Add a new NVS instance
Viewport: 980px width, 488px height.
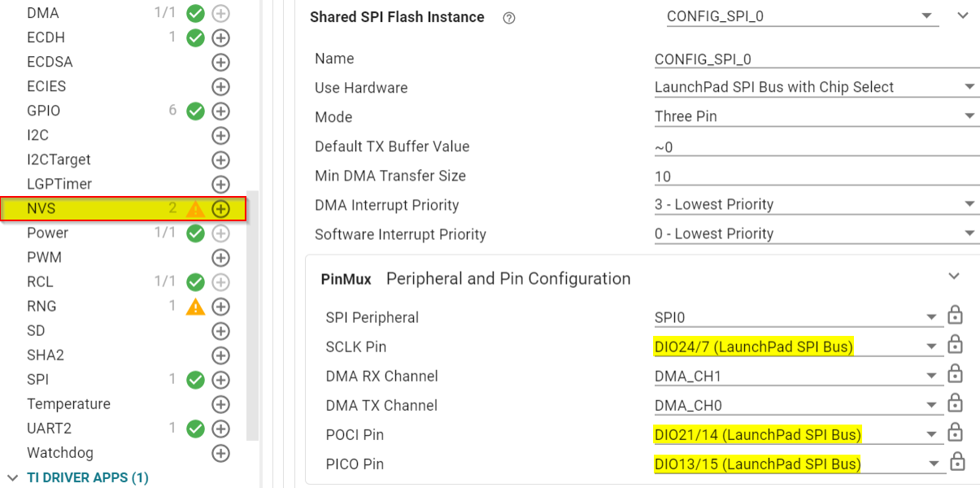click(220, 209)
